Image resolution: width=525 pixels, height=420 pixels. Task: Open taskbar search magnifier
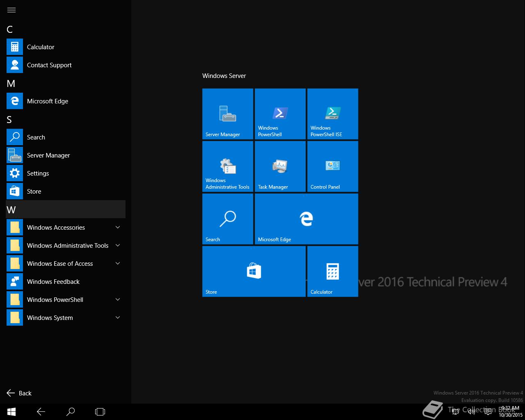[x=71, y=412]
